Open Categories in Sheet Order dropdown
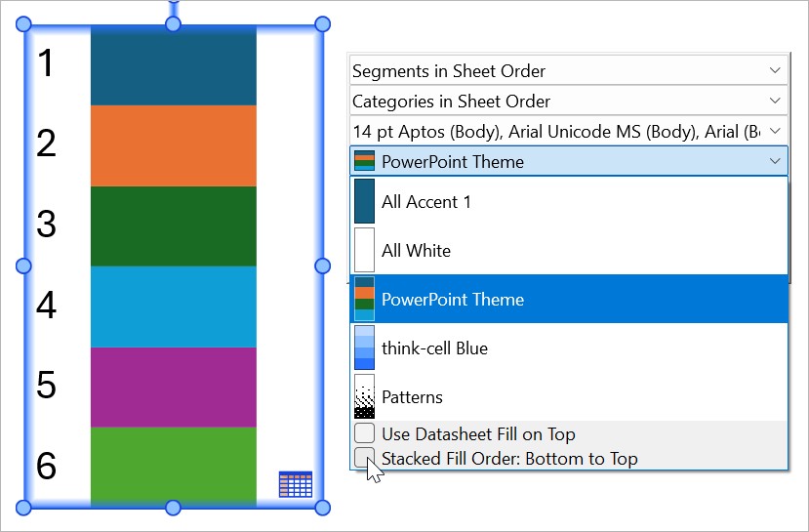This screenshot has height=532, width=809. click(775, 101)
